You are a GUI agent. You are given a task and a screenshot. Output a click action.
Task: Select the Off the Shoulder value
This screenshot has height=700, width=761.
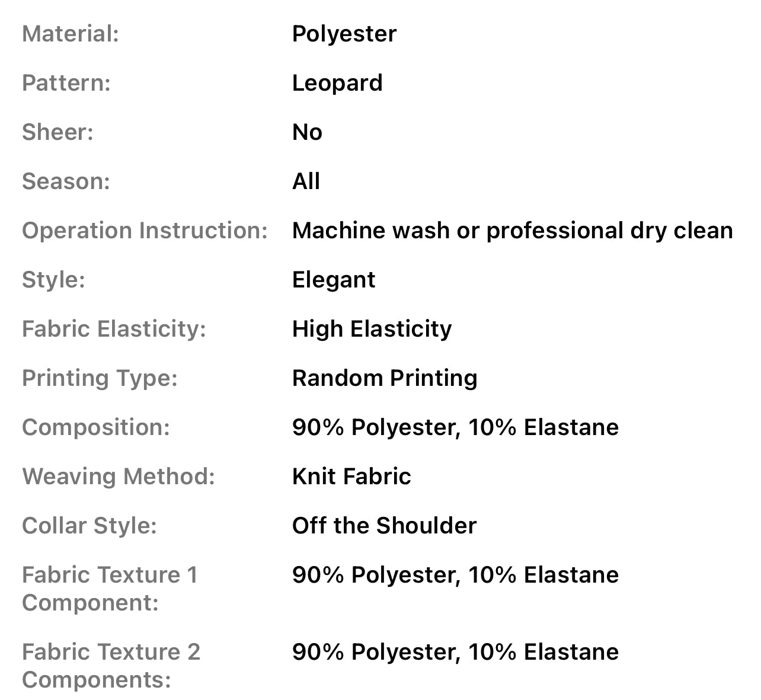point(384,526)
